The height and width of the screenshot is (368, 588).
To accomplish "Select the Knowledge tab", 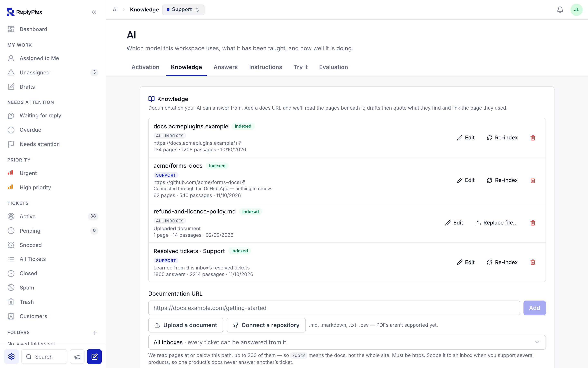I will tap(186, 67).
